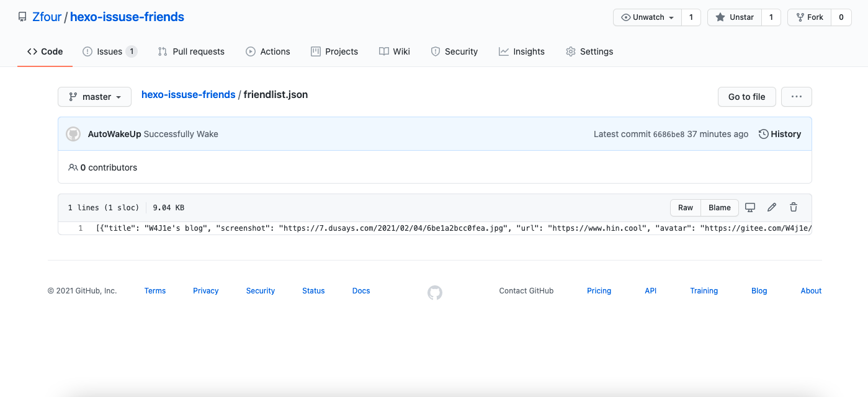
Task: Click the Raw button
Action: point(686,208)
